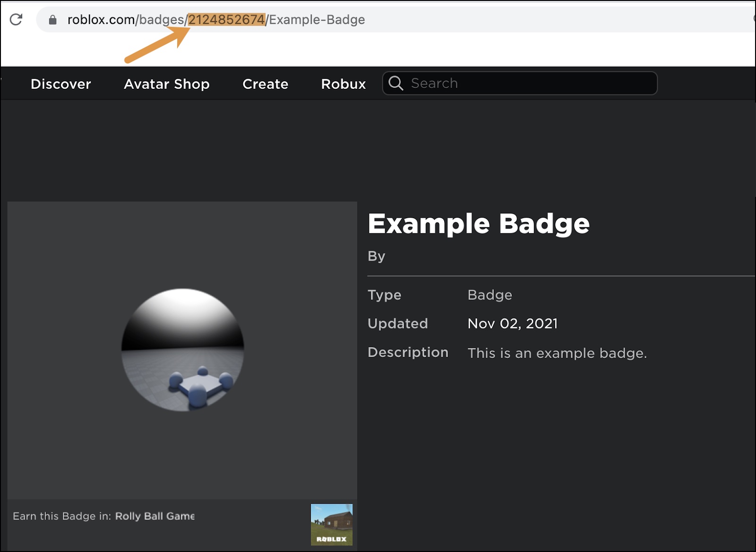Click the Example Badge title heading
This screenshot has width=756, height=552.
(x=478, y=223)
